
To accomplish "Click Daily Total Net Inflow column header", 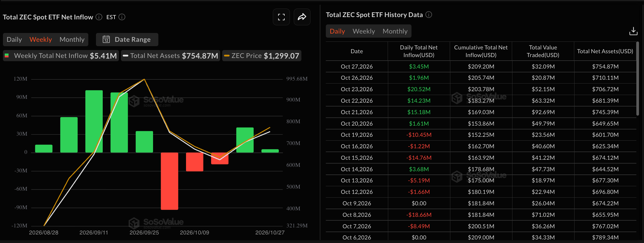I will pyautogui.click(x=419, y=51).
